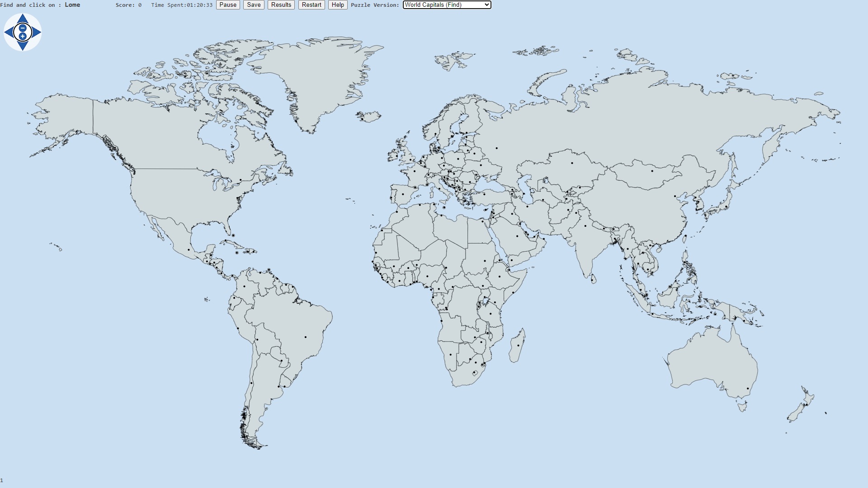The image size is (868, 488).
Task: Expand the Puzzle Version dropdown
Action: tap(447, 5)
